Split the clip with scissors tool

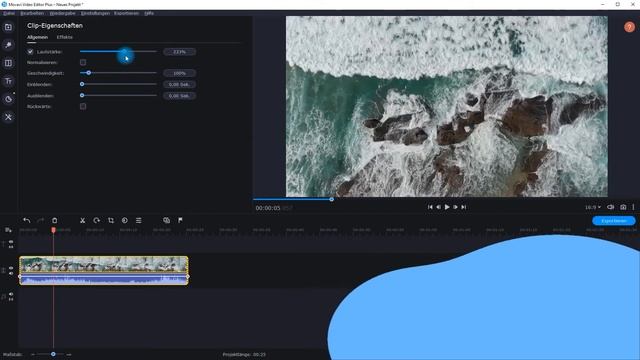click(x=82, y=220)
